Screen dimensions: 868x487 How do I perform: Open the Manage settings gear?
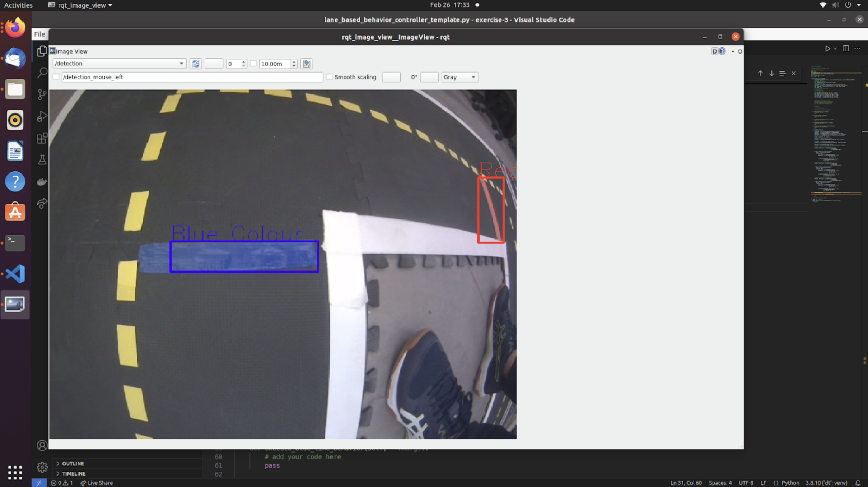[x=42, y=467]
